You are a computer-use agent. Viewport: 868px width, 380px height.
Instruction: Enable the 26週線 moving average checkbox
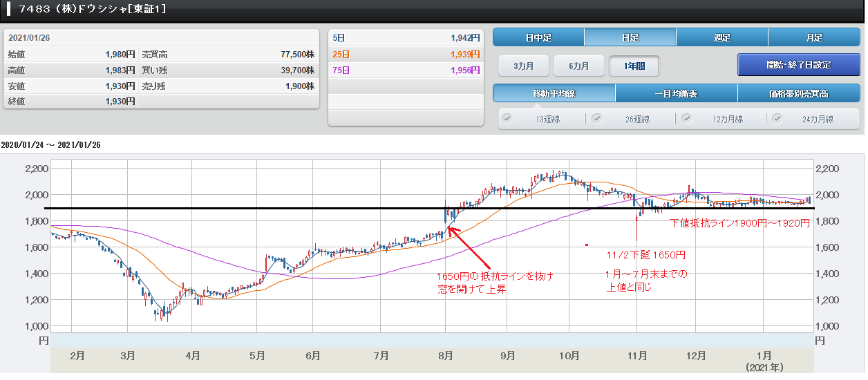596,119
